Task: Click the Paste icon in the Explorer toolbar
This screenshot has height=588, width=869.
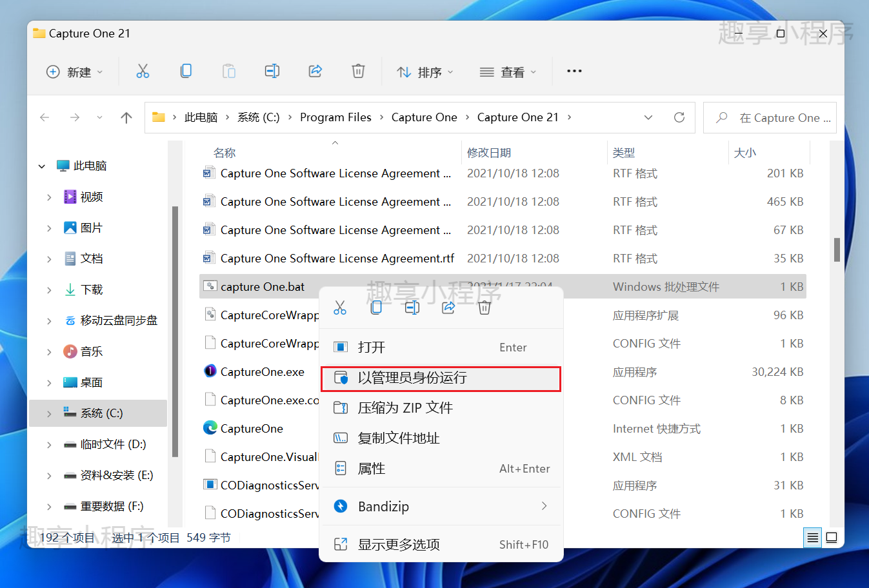Action: (229, 72)
